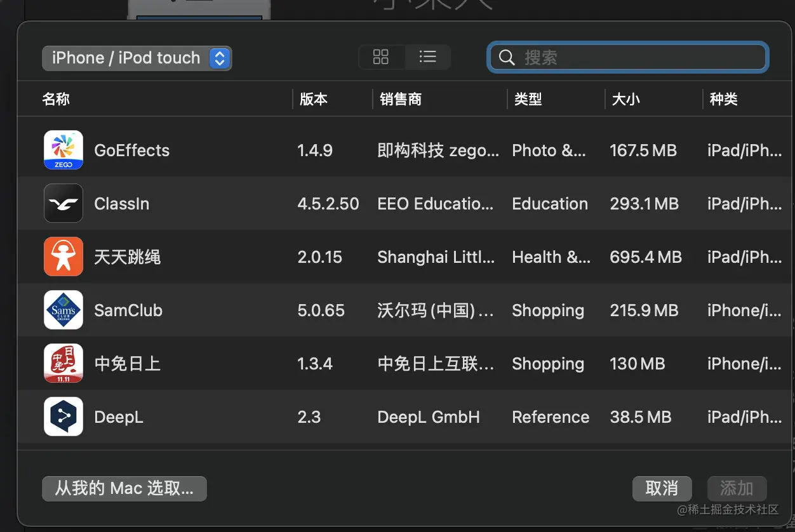Click version 5.0.65 cell
This screenshot has width=795, height=532.
point(321,310)
